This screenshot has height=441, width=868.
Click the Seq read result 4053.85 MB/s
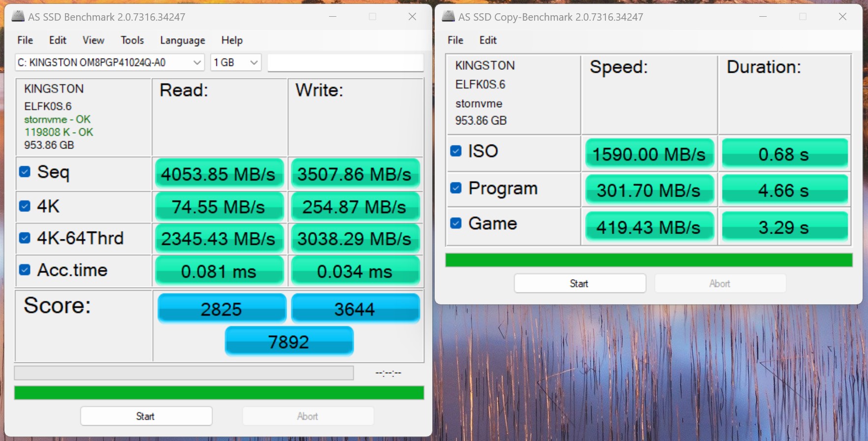point(219,174)
